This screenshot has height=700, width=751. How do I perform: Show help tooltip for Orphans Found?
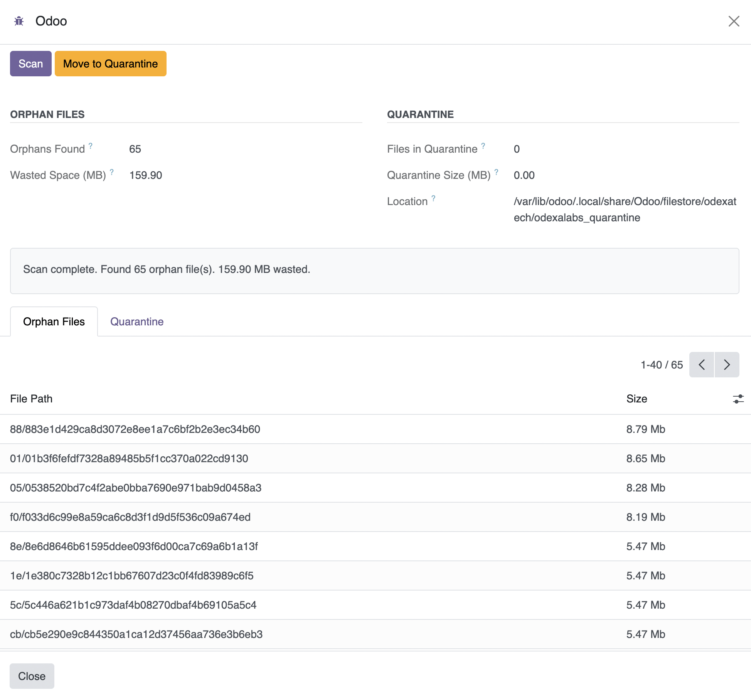pos(91,146)
